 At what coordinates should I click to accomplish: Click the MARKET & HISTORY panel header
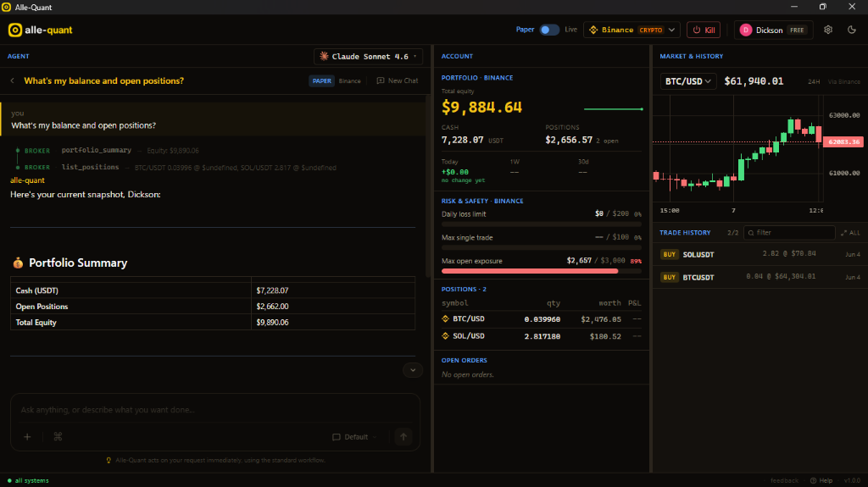click(691, 57)
